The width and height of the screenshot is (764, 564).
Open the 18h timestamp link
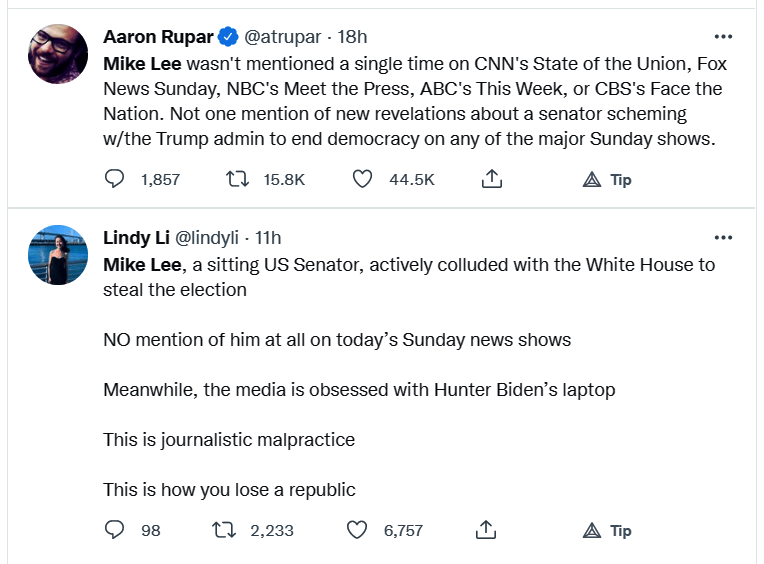click(353, 37)
